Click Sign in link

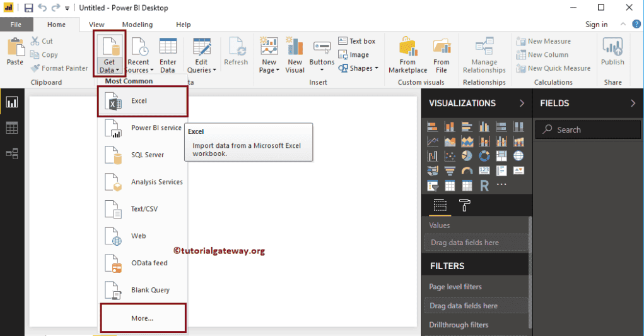click(596, 25)
